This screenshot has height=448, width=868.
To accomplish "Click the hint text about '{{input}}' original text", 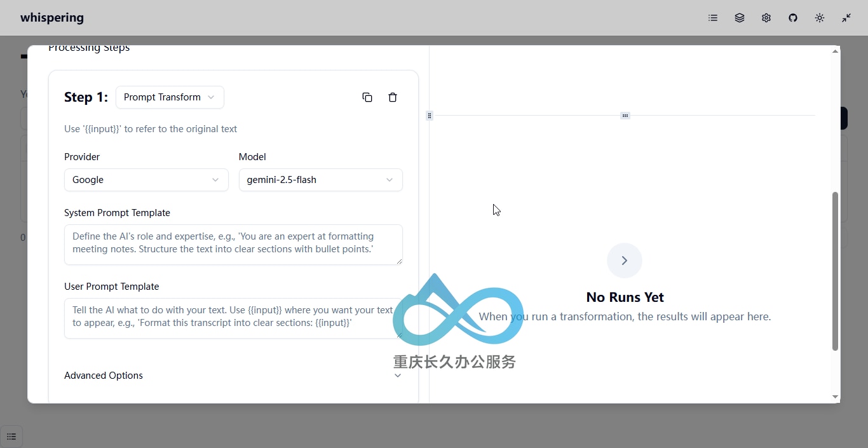I will point(151,129).
